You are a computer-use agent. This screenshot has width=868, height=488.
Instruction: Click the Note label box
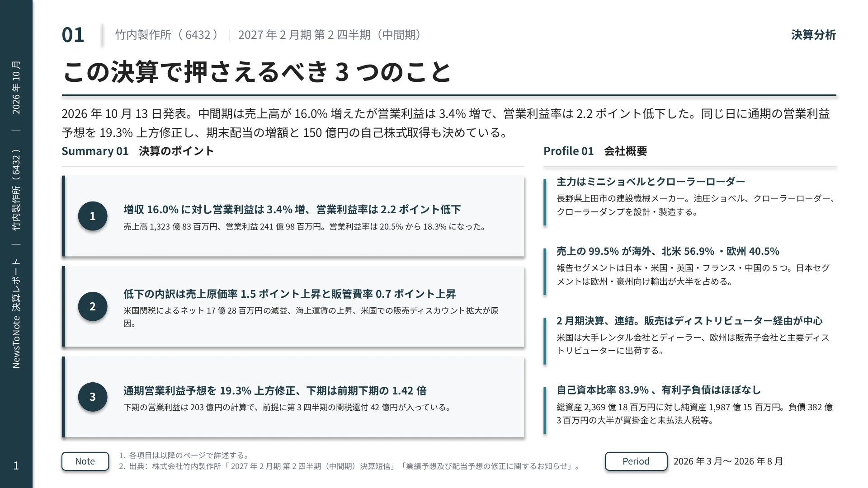pos(85,461)
